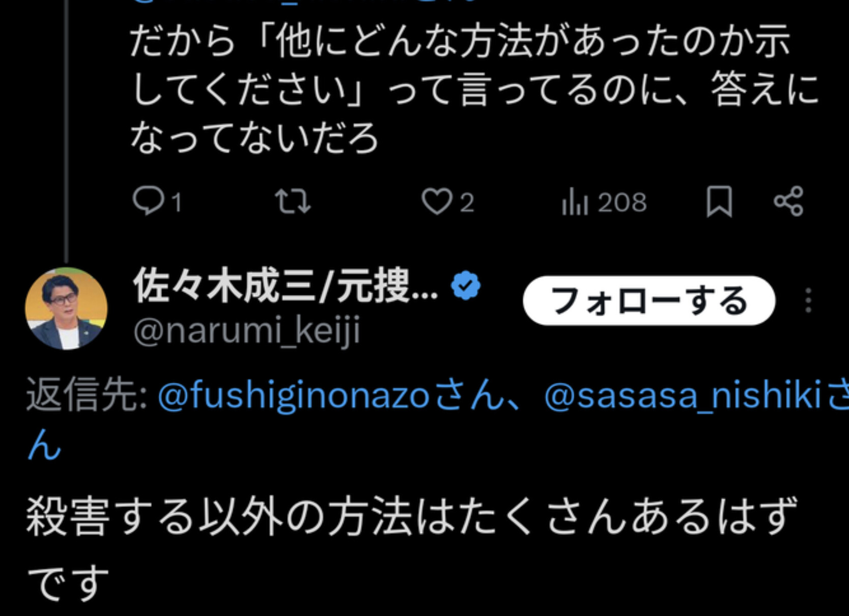This screenshot has height=616, width=849.
Task: Reply using the speech bubble icon
Action: (x=148, y=202)
